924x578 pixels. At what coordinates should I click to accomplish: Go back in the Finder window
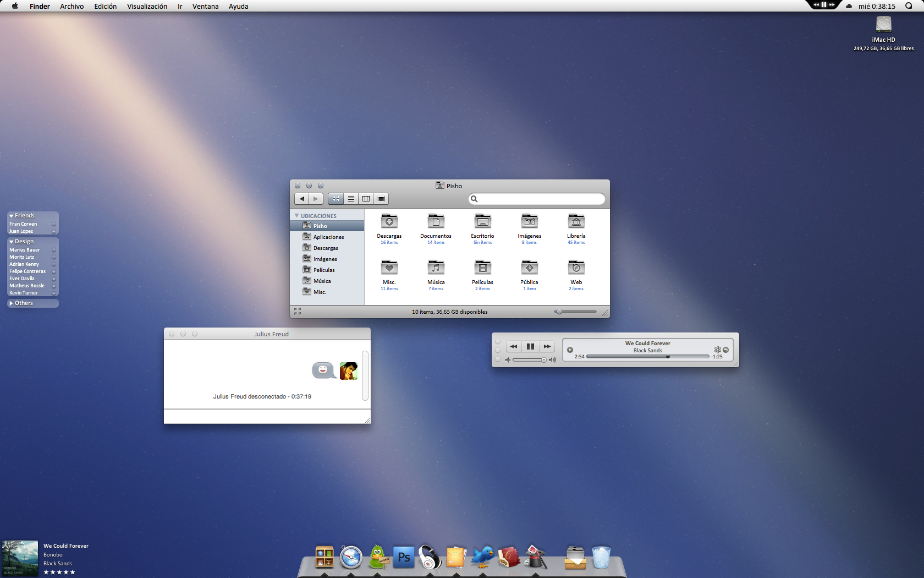[x=301, y=199]
